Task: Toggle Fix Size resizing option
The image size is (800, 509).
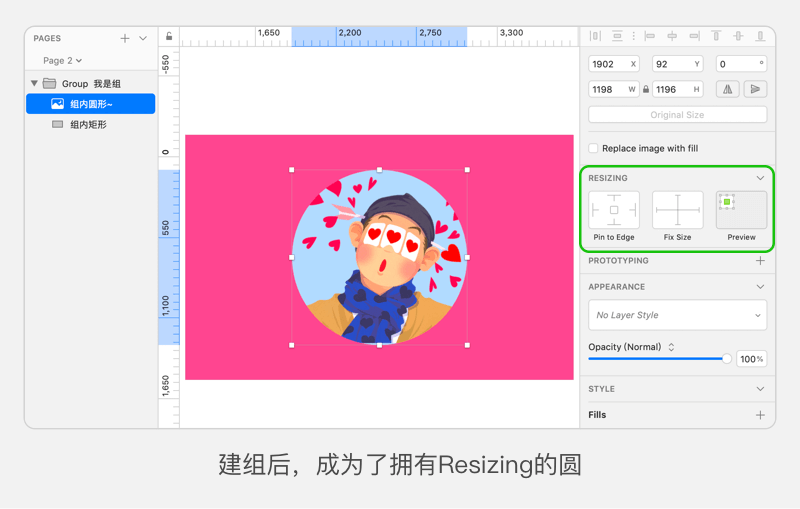Action: tap(677, 210)
